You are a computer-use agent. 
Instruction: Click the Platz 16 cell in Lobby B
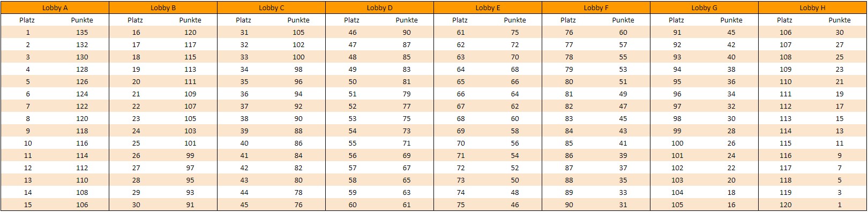[x=136, y=32]
